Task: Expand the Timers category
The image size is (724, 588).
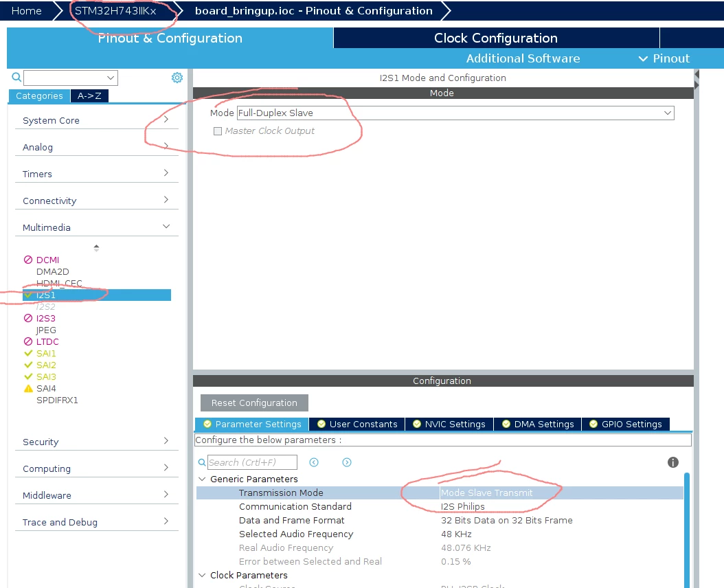Action: [x=96, y=174]
